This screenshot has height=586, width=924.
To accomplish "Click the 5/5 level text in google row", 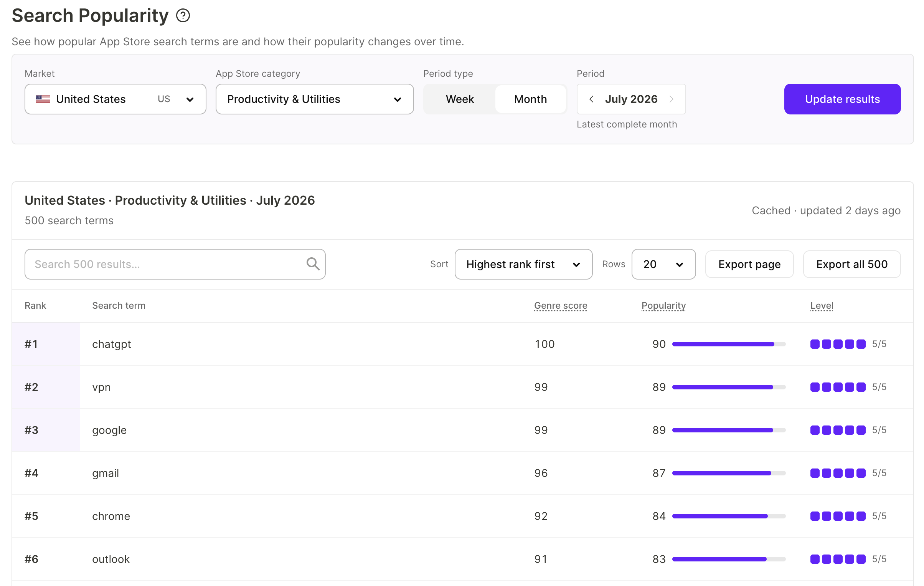I will (879, 430).
